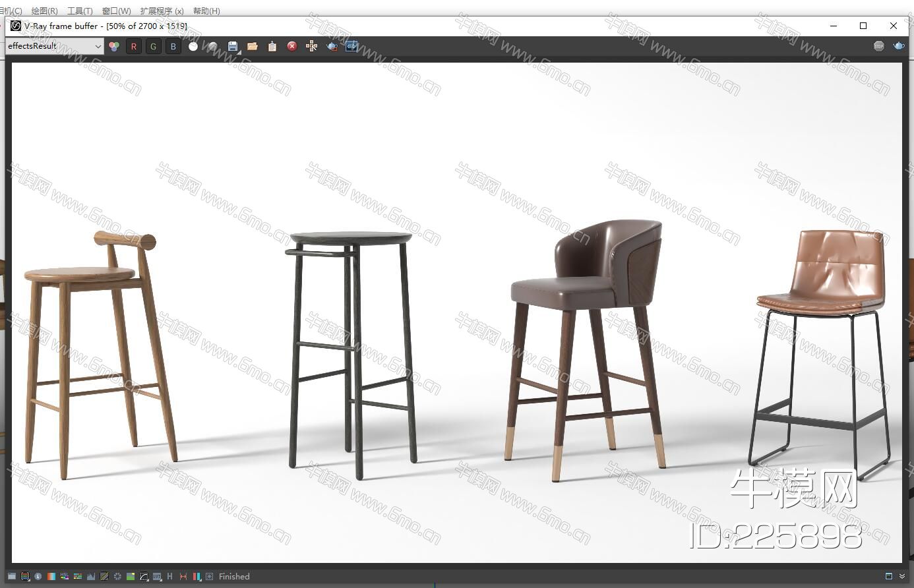Click the track mouse while rendering icon
Image resolution: width=914 pixels, height=588 pixels.
(312, 46)
